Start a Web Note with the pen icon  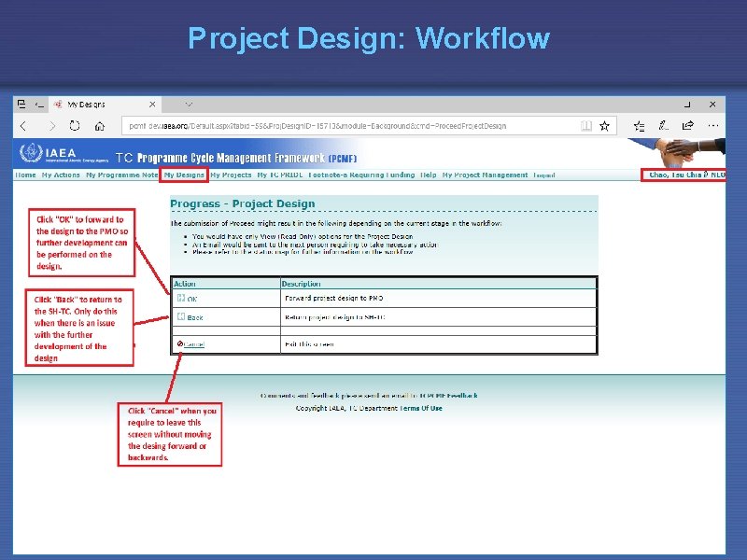click(x=663, y=126)
